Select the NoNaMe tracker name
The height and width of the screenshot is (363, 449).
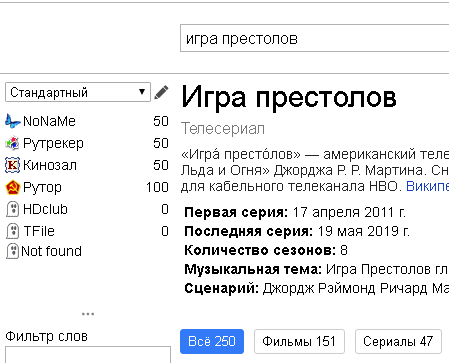coord(49,121)
